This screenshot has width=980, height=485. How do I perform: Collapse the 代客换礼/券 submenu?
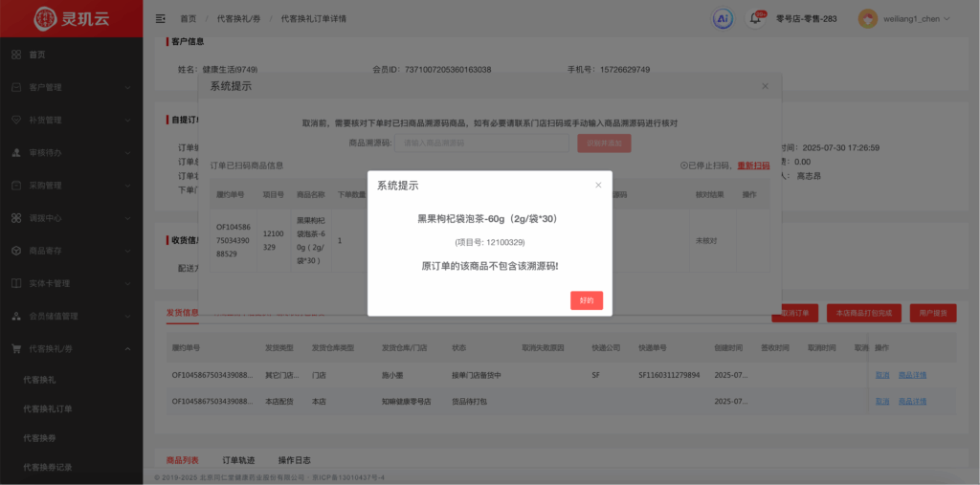127,348
